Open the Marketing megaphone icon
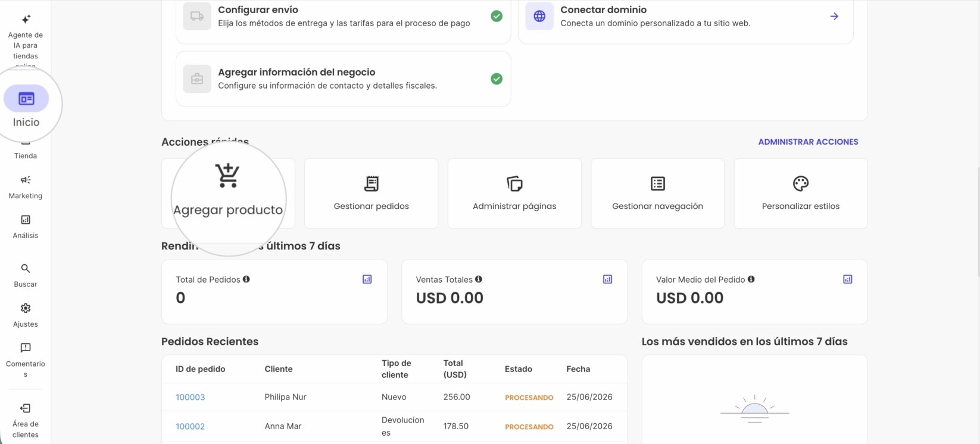Viewport: 980px width, 444px height. point(26,180)
